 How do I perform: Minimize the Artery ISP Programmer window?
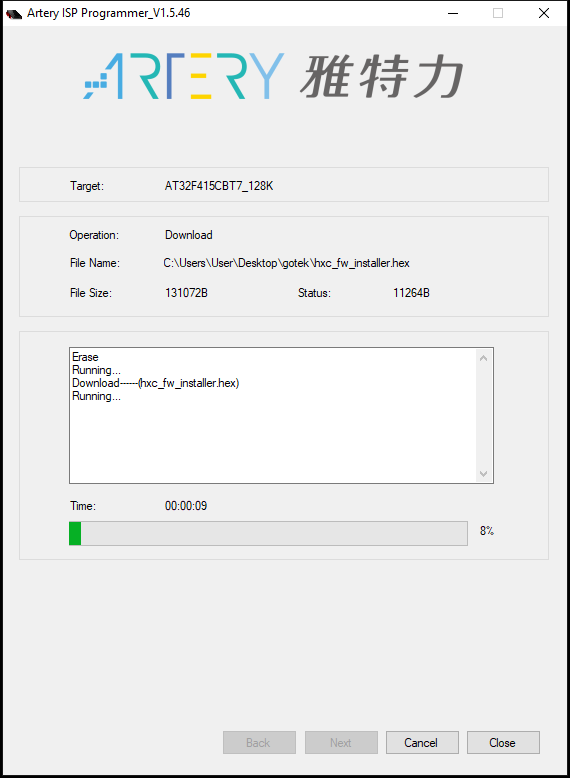coord(452,13)
